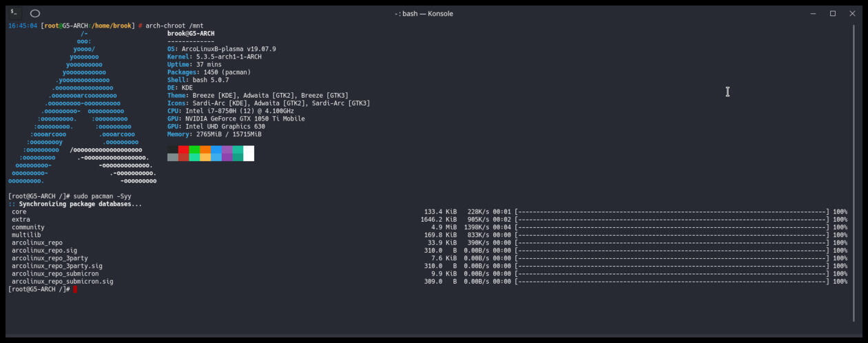Image resolution: width=868 pixels, height=343 pixels.
Task: Click the 'core' repository row name
Action: click(x=19, y=211)
